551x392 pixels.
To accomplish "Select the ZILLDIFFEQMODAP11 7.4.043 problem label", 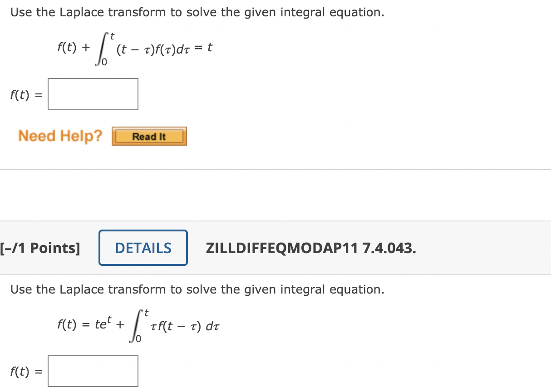I will 312,248.
